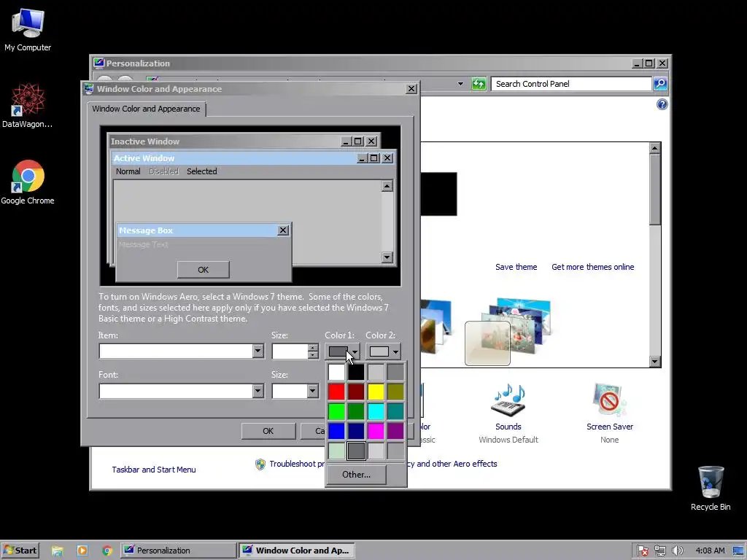This screenshot has height=560, width=747.
Task: Click the Action Center flag tray icon
Action: 642,551
